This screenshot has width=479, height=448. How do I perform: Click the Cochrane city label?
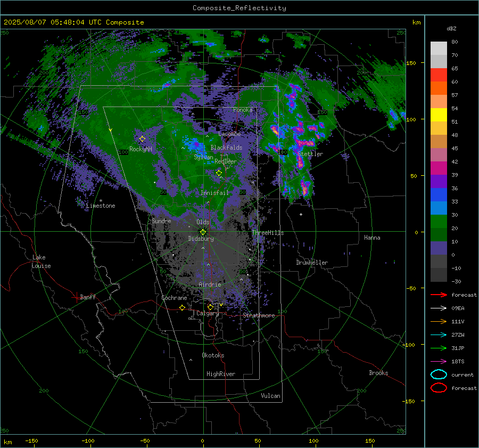tap(174, 298)
